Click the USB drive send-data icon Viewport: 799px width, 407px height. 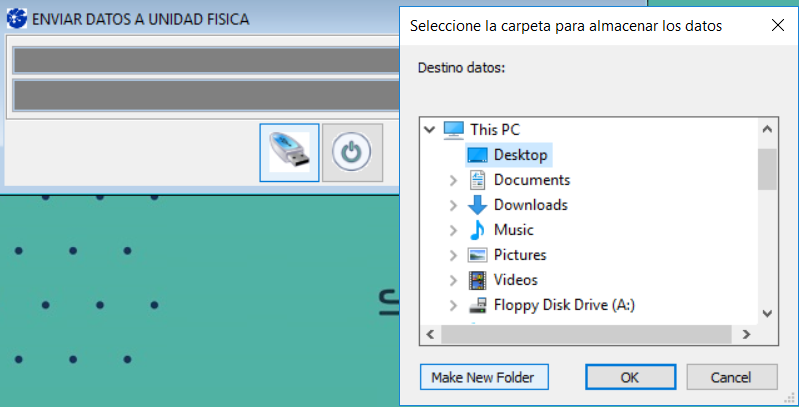tap(289, 153)
